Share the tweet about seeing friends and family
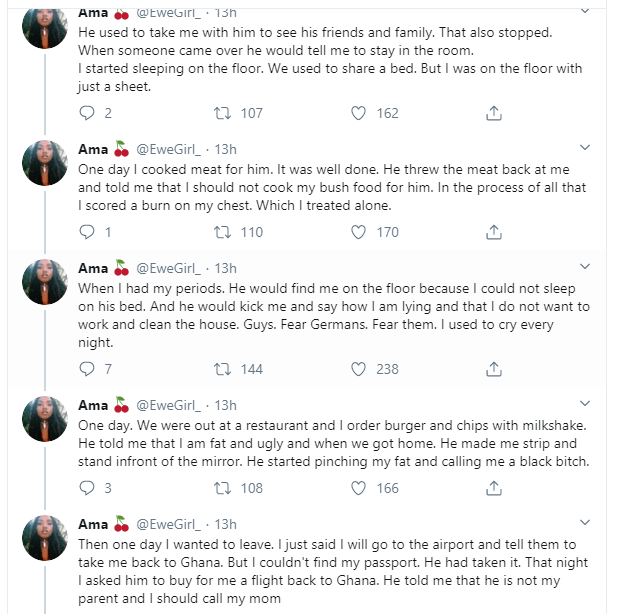The height and width of the screenshot is (614, 618). pyautogui.click(x=493, y=113)
